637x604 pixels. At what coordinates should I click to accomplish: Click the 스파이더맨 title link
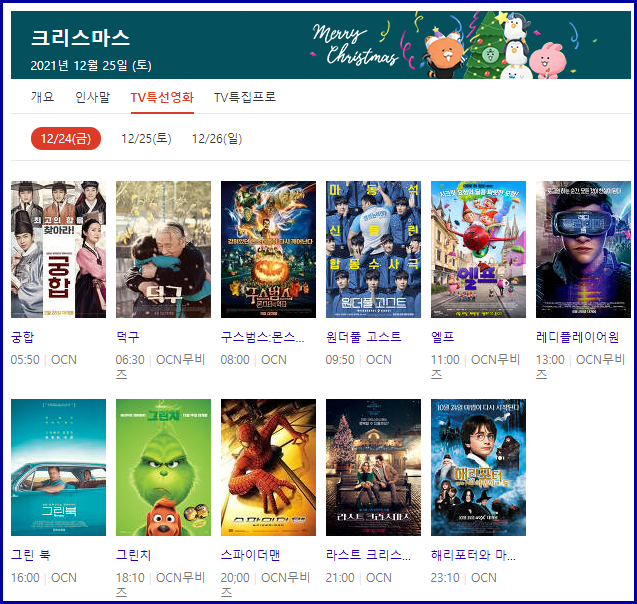click(251, 555)
